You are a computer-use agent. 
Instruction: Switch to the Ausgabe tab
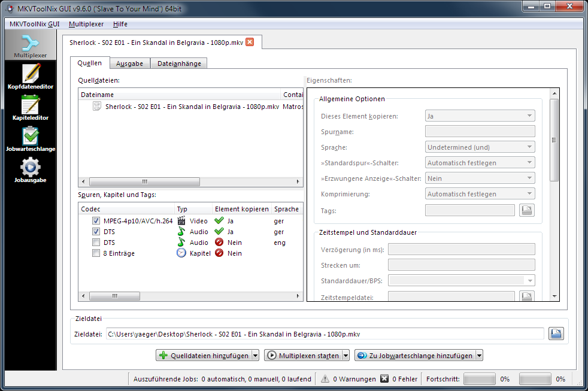click(x=130, y=63)
